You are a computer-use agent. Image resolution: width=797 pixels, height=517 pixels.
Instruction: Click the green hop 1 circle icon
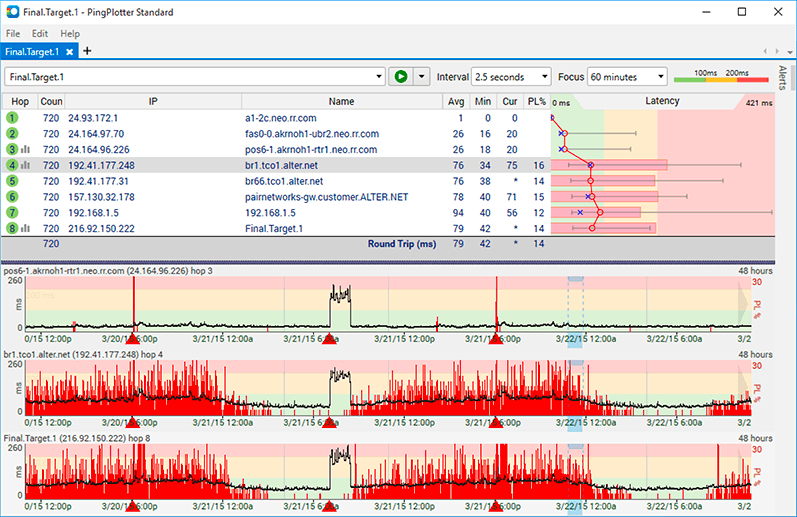pos(12,117)
